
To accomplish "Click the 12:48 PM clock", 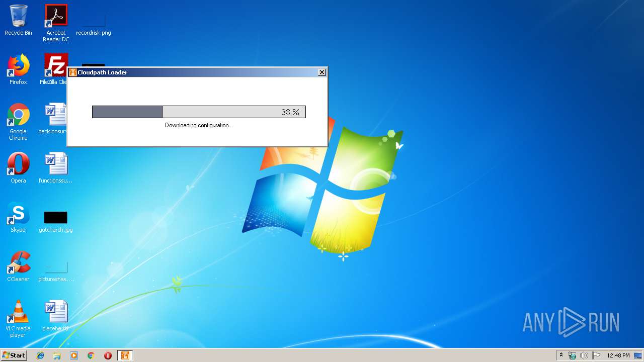I will point(618,355).
